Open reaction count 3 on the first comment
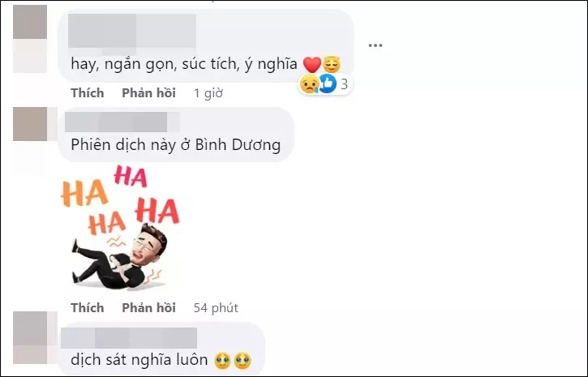 tap(344, 84)
